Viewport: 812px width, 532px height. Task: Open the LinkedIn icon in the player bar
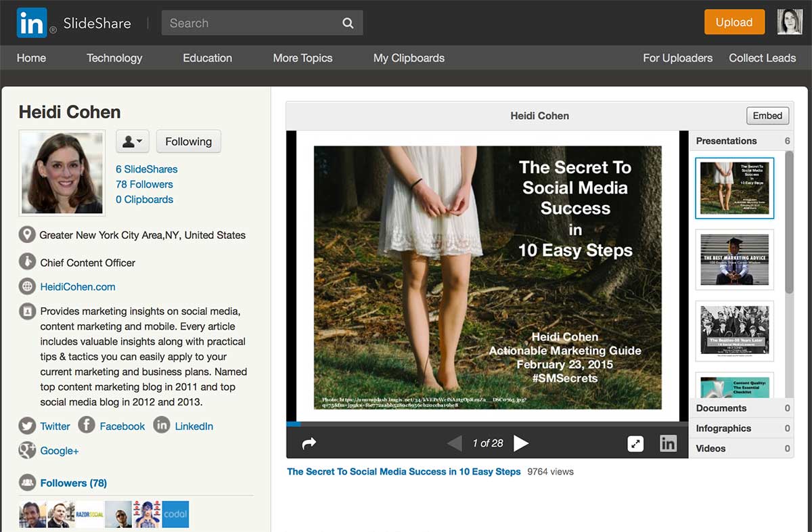tap(669, 443)
